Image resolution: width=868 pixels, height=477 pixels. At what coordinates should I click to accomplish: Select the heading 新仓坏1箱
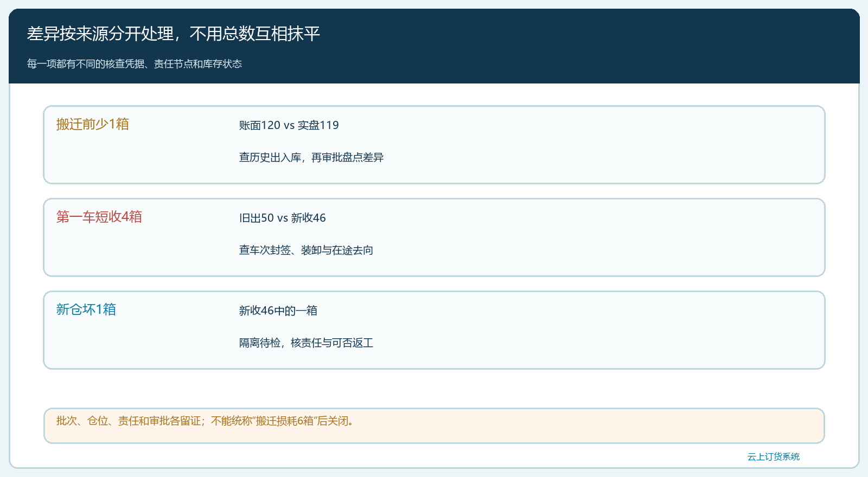click(x=86, y=310)
